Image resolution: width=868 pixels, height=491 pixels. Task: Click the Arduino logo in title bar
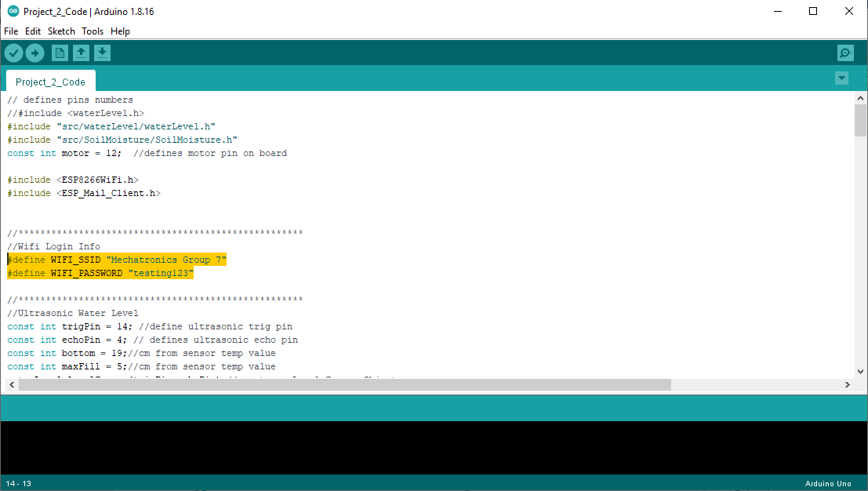click(x=13, y=11)
